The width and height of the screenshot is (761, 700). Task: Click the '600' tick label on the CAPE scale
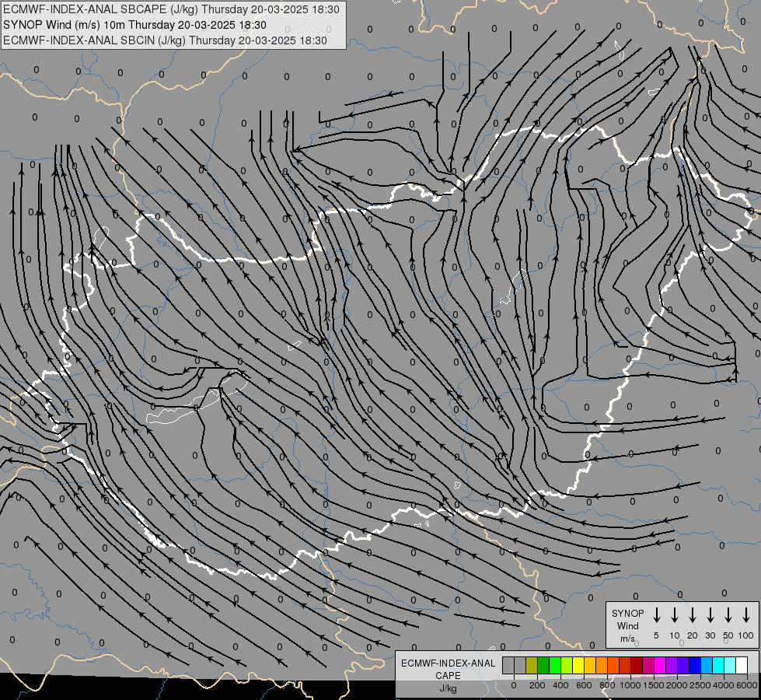pos(584,685)
